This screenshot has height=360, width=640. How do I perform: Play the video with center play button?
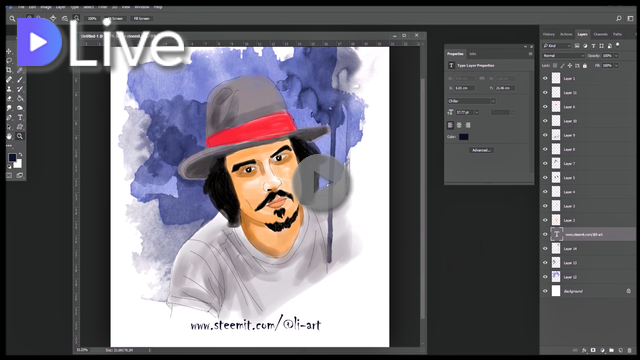click(321, 182)
